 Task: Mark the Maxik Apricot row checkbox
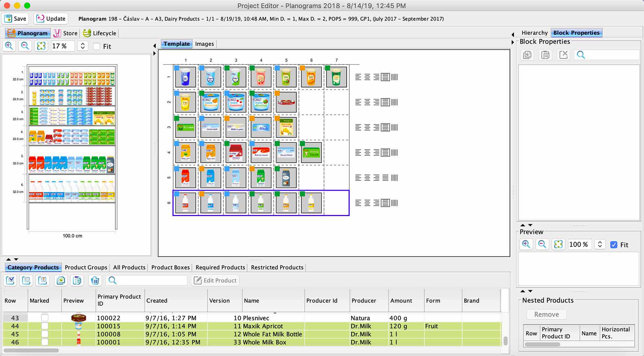pos(45,326)
